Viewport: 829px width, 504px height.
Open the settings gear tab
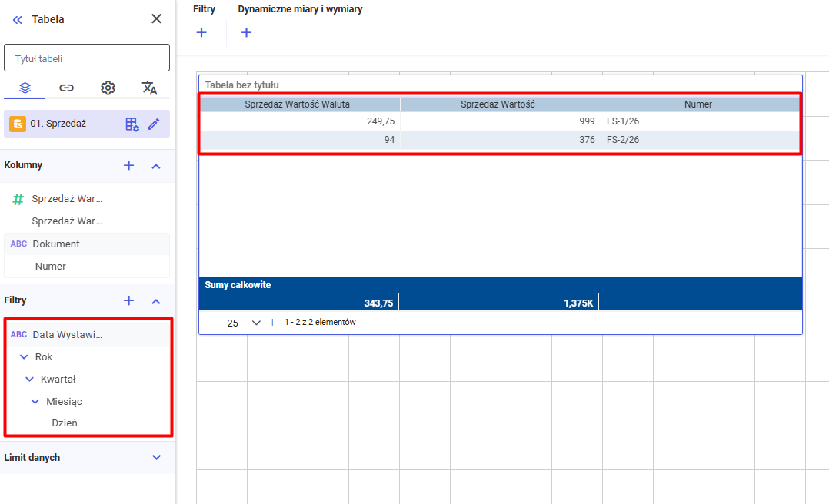pos(108,88)
